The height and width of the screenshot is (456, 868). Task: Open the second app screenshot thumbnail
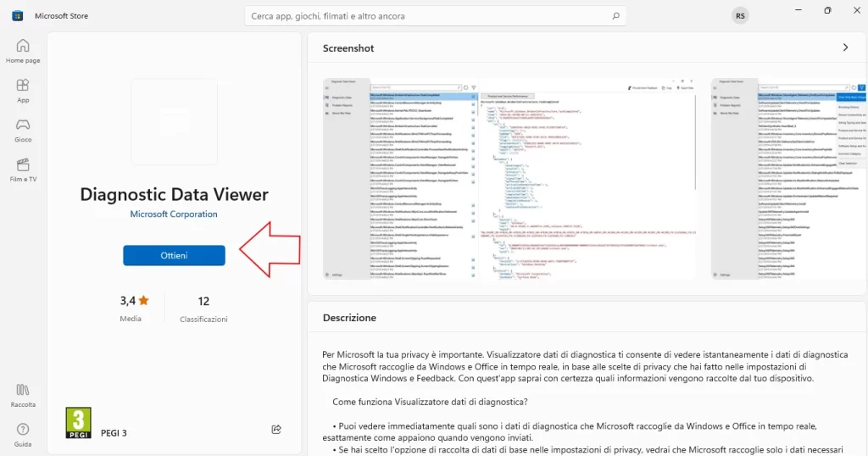pyautogui.click(x=789, y=179)
